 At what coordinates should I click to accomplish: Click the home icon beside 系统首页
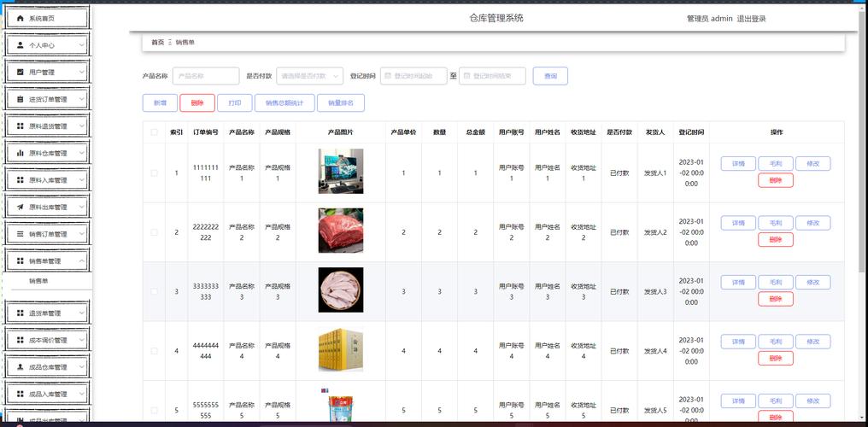coord(21,18)
